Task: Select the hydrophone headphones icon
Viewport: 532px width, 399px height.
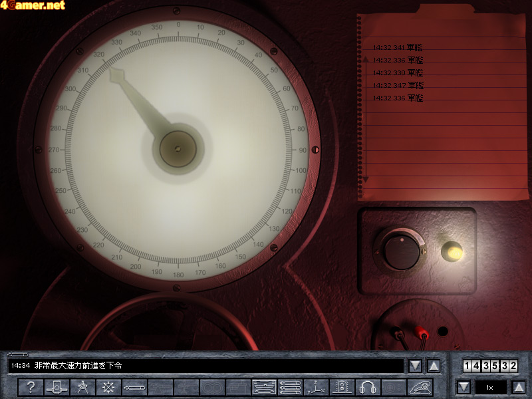Action: tap(368, 387)
